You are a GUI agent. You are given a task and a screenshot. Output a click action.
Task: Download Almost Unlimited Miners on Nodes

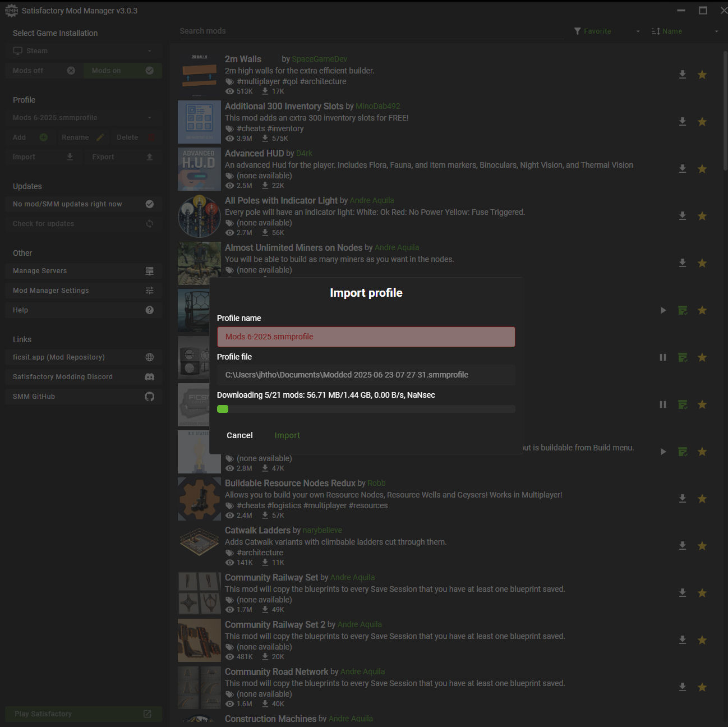[683, 263]
